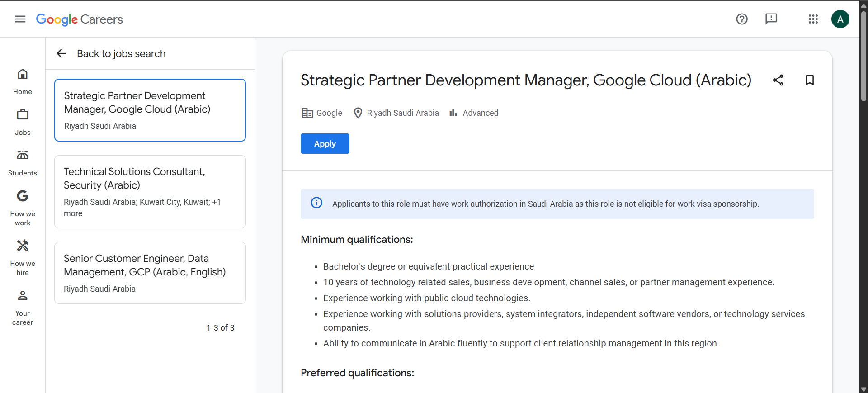The height and width of the screenshot is (393, 868).
Task: Click the Google Careers logo
Action: point(79,19)
